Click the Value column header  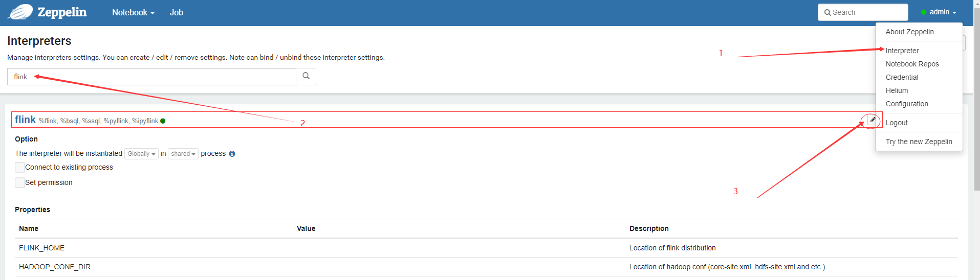point(306,228)
